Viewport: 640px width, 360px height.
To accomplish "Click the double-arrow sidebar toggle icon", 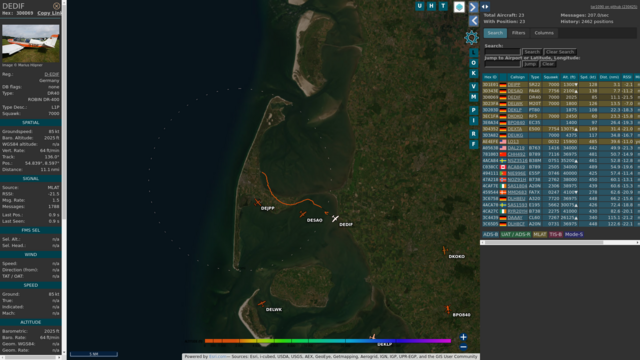I will [x=485, y=7].
